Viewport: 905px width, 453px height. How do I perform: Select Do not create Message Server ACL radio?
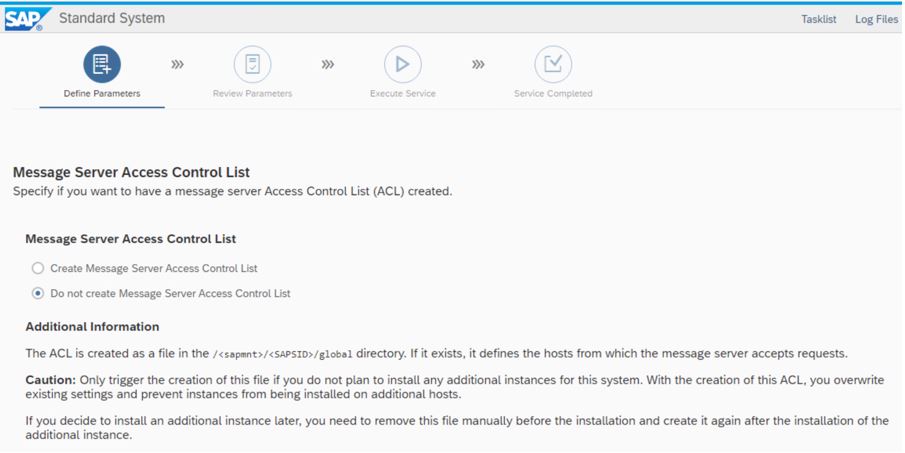(38, 293)
